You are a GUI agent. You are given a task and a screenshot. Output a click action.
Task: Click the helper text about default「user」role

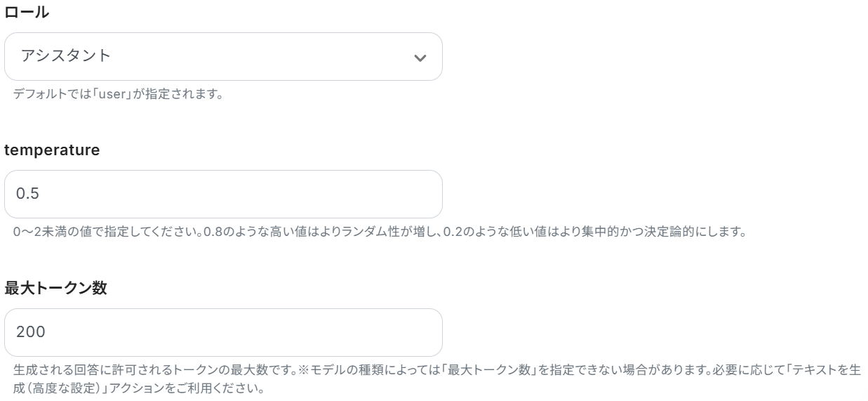tap(118, 94)
